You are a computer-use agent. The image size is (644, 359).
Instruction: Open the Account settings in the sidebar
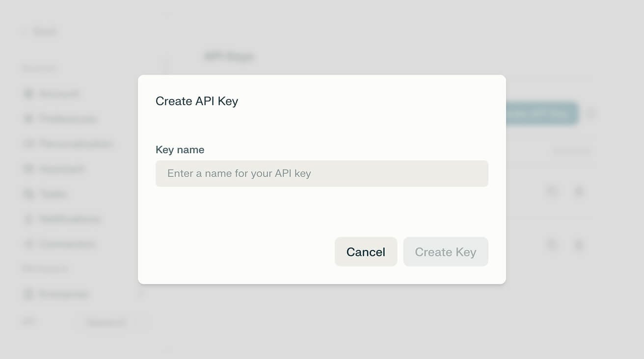[58, 94]
